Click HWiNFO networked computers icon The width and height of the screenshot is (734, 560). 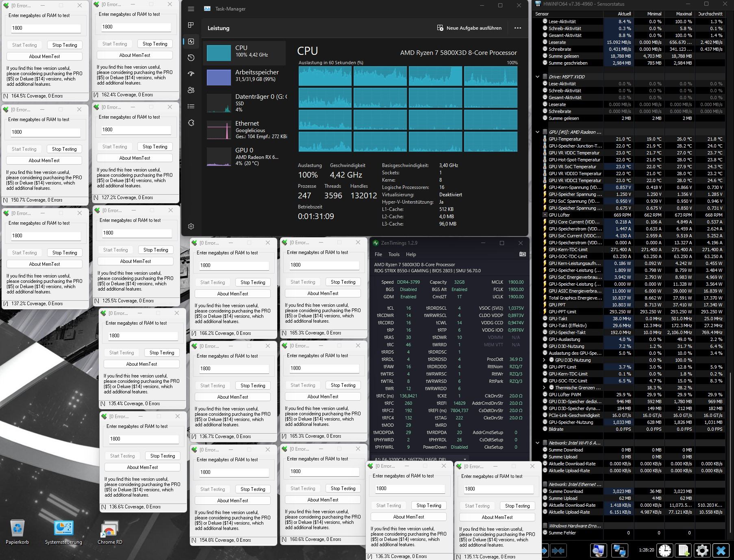coord(619,551)
